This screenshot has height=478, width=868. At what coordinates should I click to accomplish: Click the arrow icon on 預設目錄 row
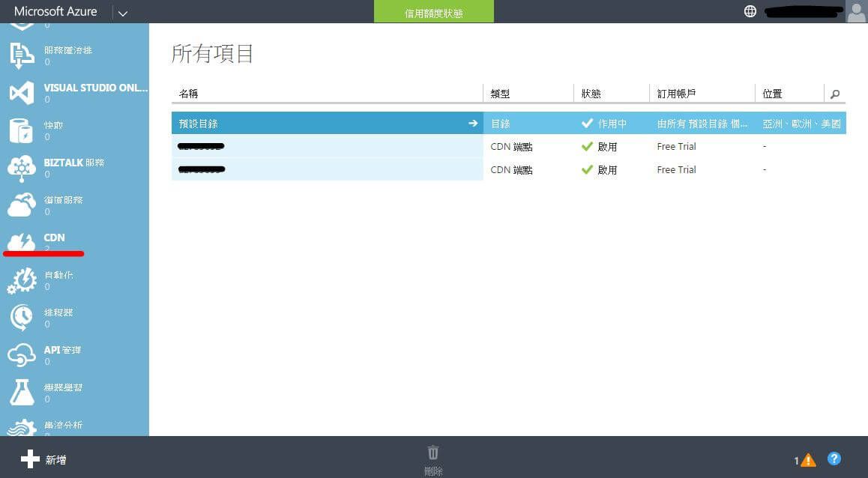pos(473,124)
